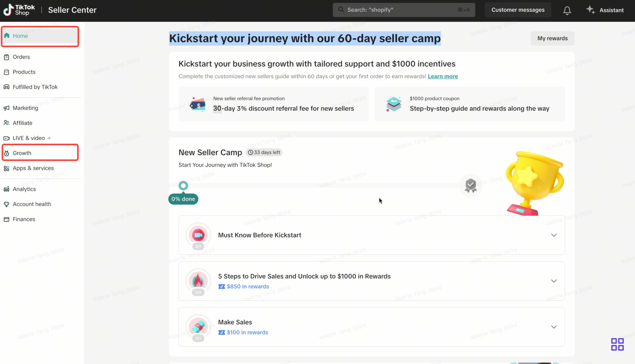Select Affiliate in the sidebar
The height and width of the screenshot is (364, 635).
click(23, 123)
